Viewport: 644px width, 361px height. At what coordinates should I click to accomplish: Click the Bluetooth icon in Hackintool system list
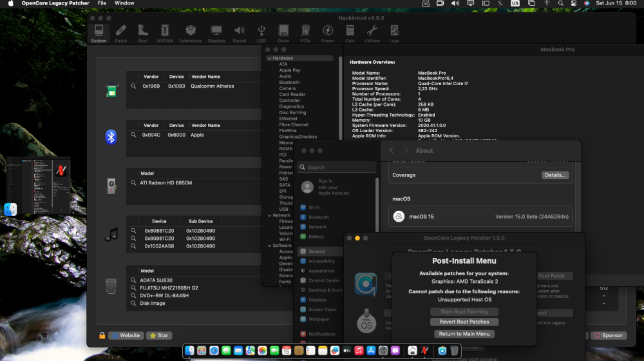pos(111,137)
